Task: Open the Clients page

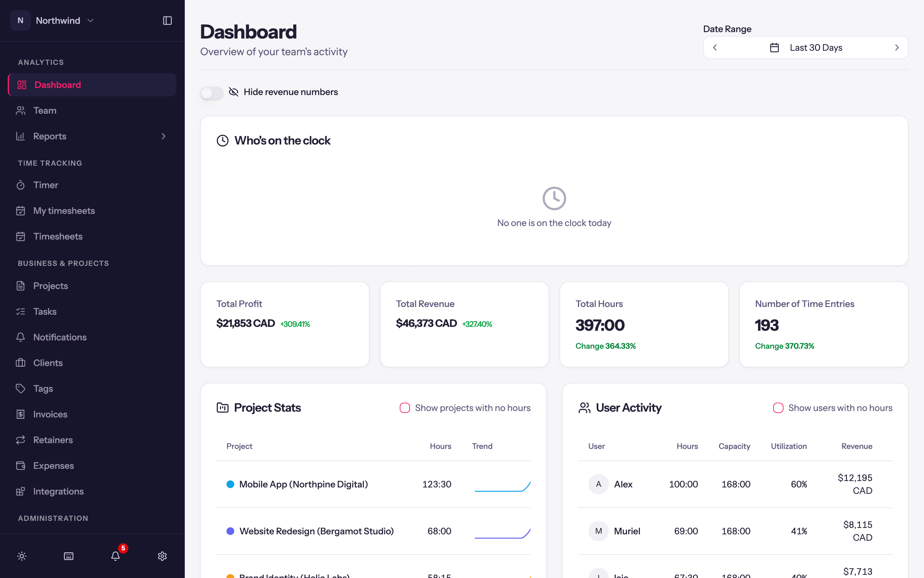Action: (92, 363)
